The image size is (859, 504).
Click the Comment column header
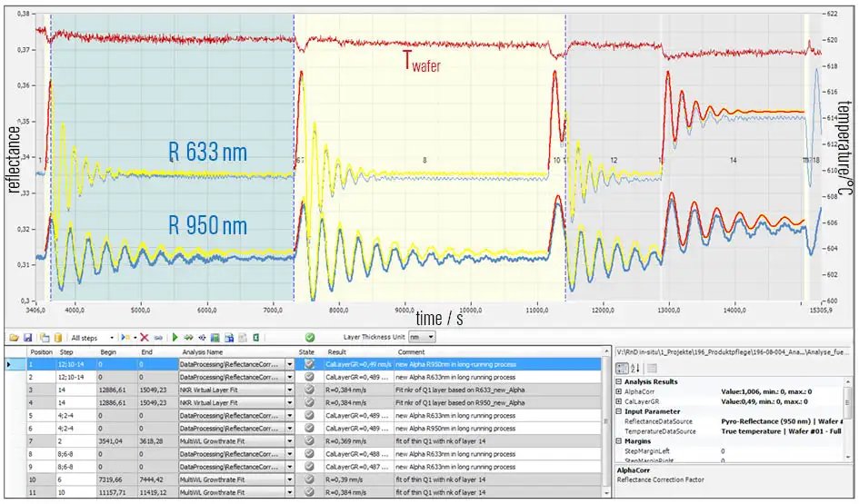pos(412,351)
